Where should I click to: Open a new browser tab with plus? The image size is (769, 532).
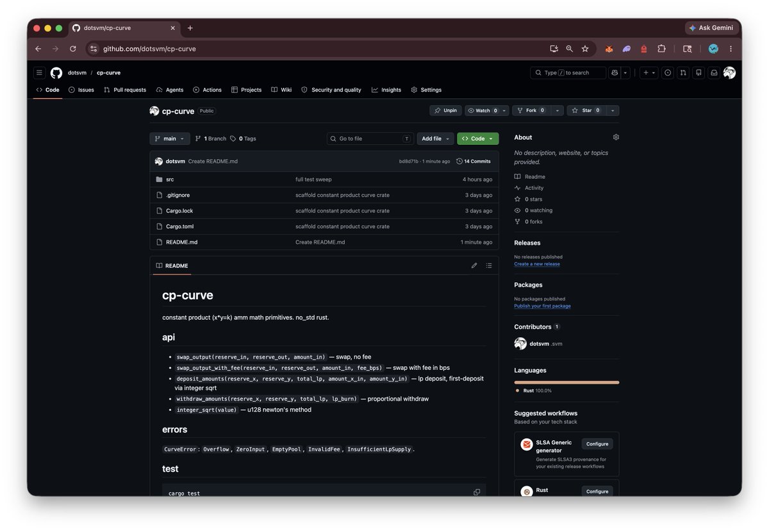pos(190,28)
